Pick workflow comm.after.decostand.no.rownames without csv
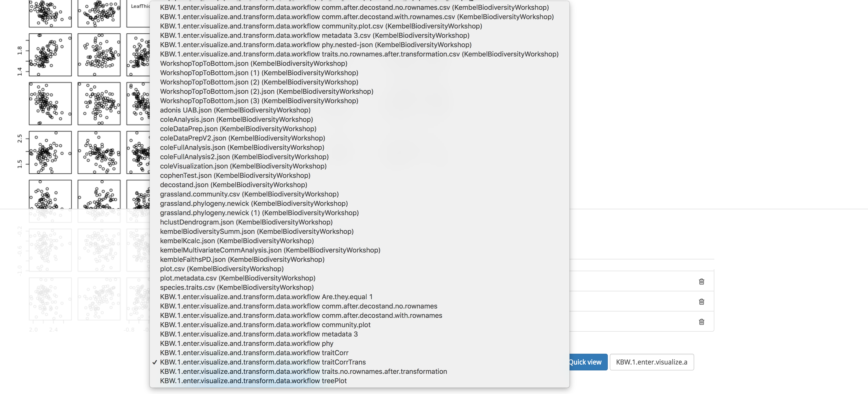Viewport: 868px width, 394px height. (359, 306)
